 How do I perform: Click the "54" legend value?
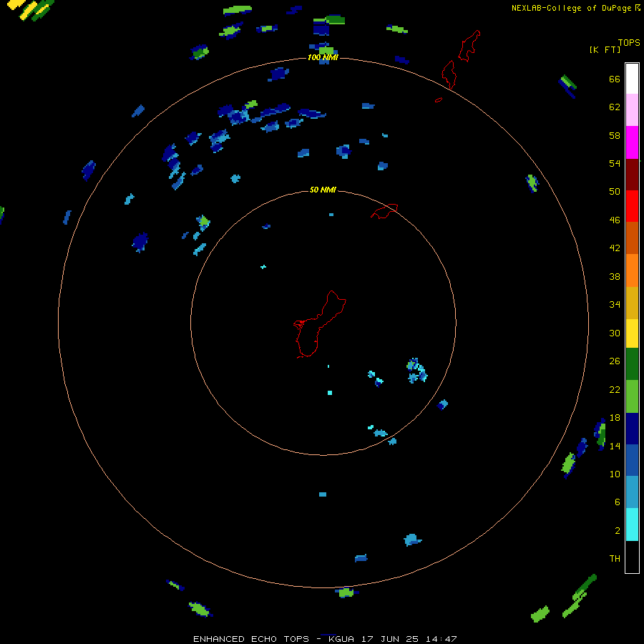pos(615,163)
